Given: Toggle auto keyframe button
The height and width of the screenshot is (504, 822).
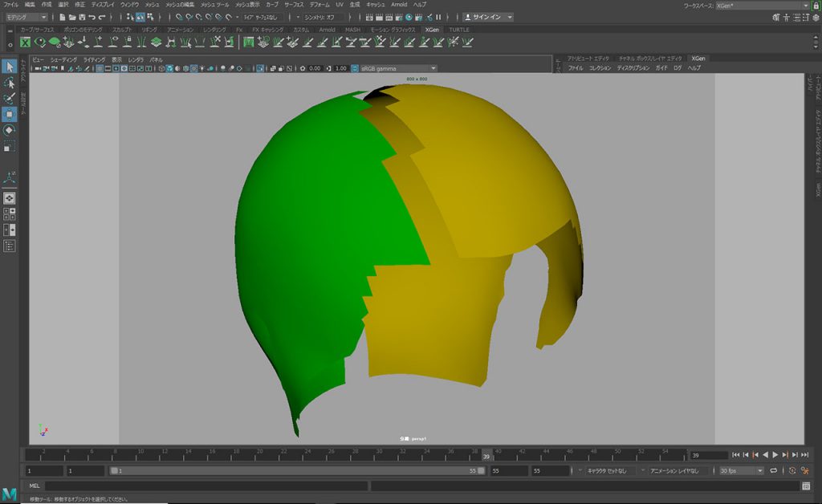Looking at the screenshot, I should [791, 471].
